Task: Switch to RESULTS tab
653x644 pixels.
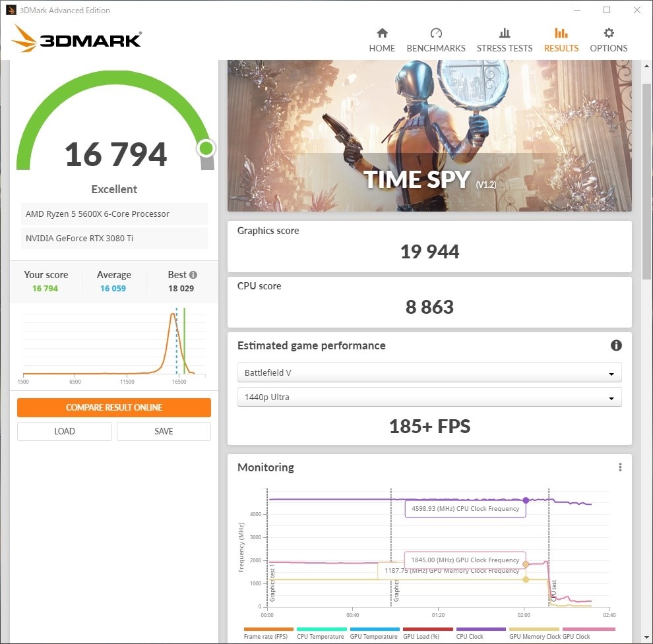Action: (561, 40)
